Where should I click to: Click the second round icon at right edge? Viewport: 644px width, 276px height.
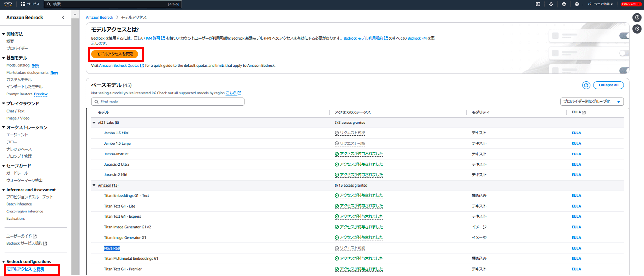click(x=637, y=29)
